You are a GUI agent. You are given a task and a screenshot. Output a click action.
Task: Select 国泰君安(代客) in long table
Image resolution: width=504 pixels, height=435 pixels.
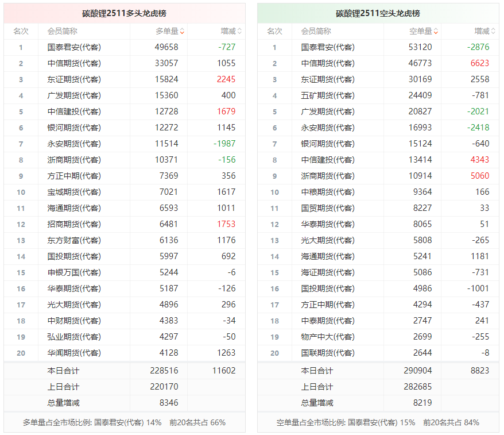[x=74, y=47]
